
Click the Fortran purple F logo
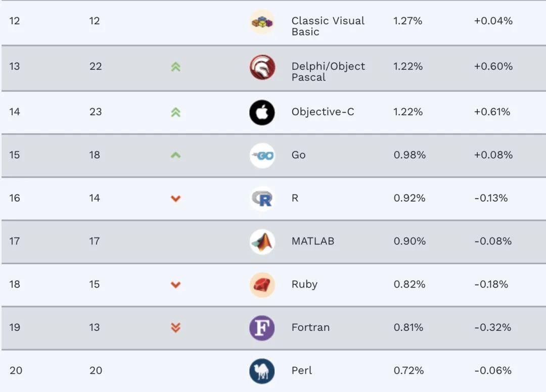click(262, 328)
